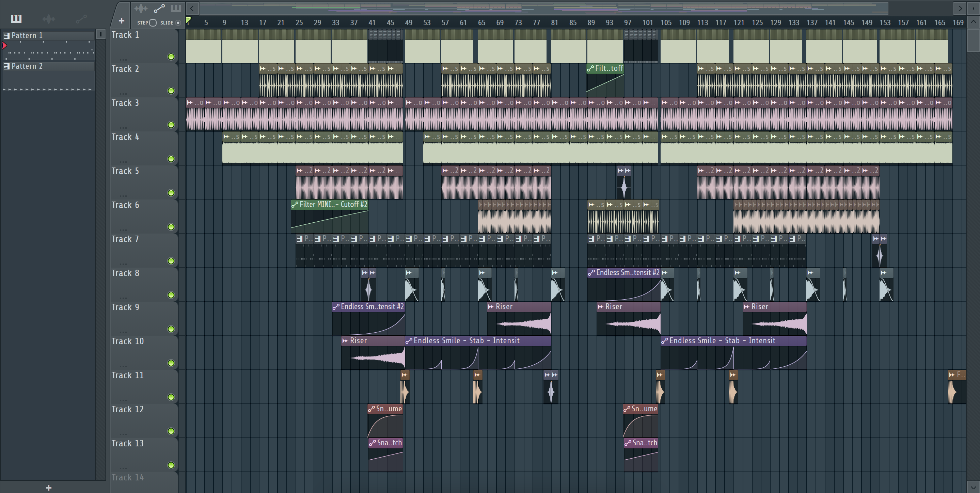Open second Endless Smile - Stab - Intensit clip menu
This screenshot has height=493, width=980.
tap(665, 341)
